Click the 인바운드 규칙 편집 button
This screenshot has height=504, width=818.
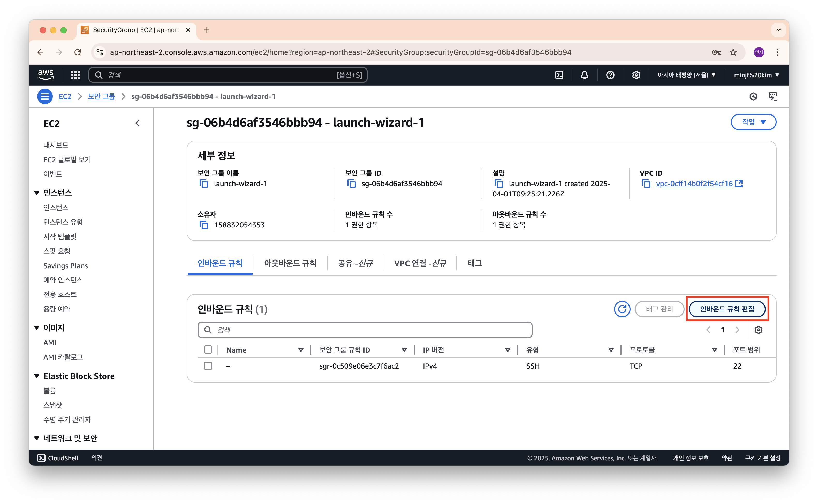tap(727, 309)
